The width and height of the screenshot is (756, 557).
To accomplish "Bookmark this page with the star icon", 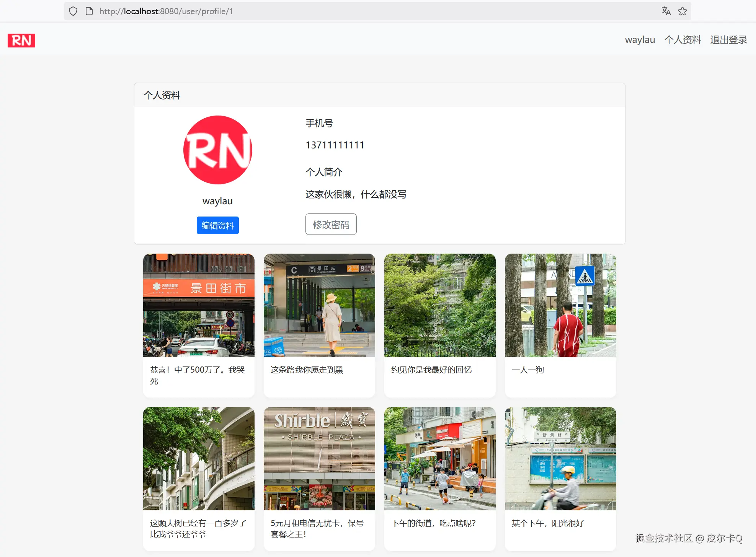I will pos(682,11).
